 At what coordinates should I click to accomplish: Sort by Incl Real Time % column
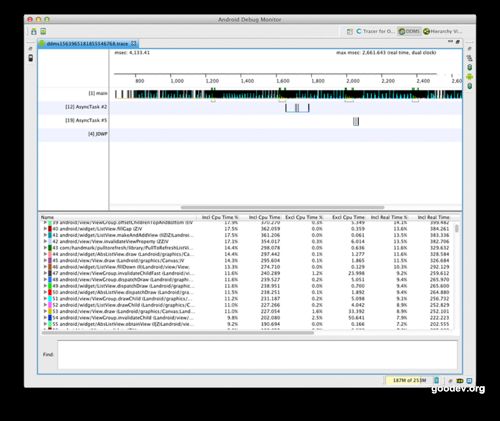[389, 217]
